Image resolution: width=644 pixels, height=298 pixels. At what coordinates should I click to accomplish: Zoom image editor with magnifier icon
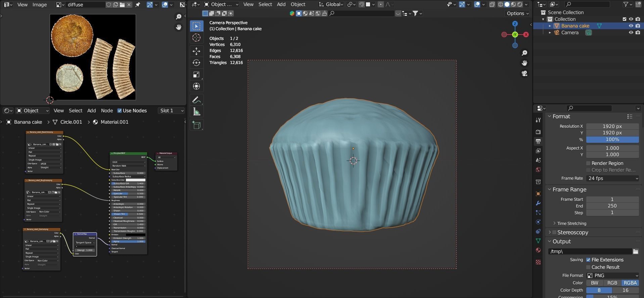(x=179, y=17)
